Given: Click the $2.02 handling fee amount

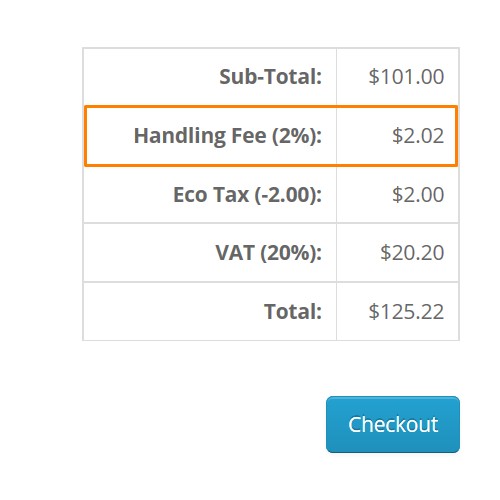Looking at the screenshot, I should [x=418, y=136].
